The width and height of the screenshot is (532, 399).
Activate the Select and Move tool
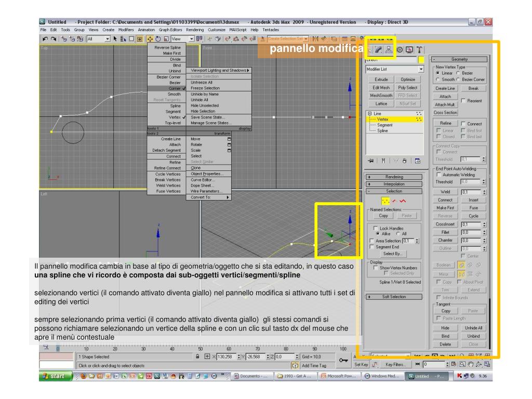coord(150,39)
